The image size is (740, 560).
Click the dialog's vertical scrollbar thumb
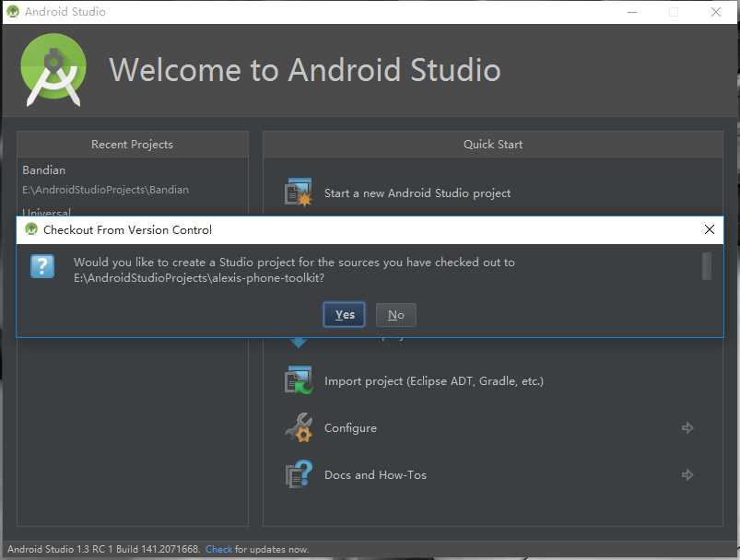(707, 266)
